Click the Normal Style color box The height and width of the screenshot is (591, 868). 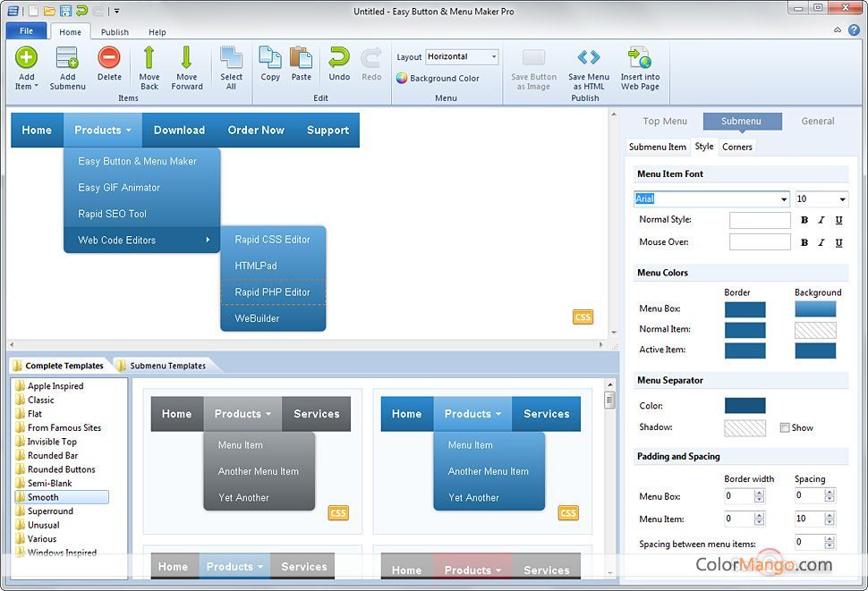[x=760, y=220]
